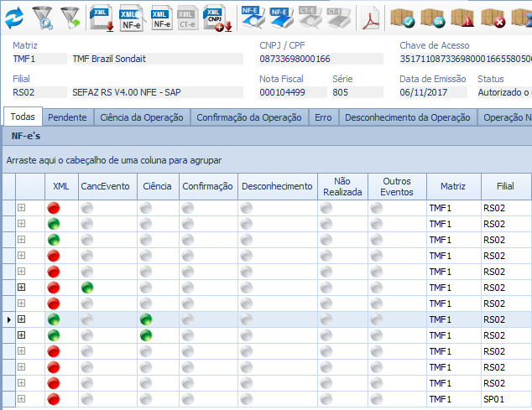Image resolution: width=532 pixels, height=410 pixels.
Task: Expand the row with Filial SP01
Action: click(22, 399)
